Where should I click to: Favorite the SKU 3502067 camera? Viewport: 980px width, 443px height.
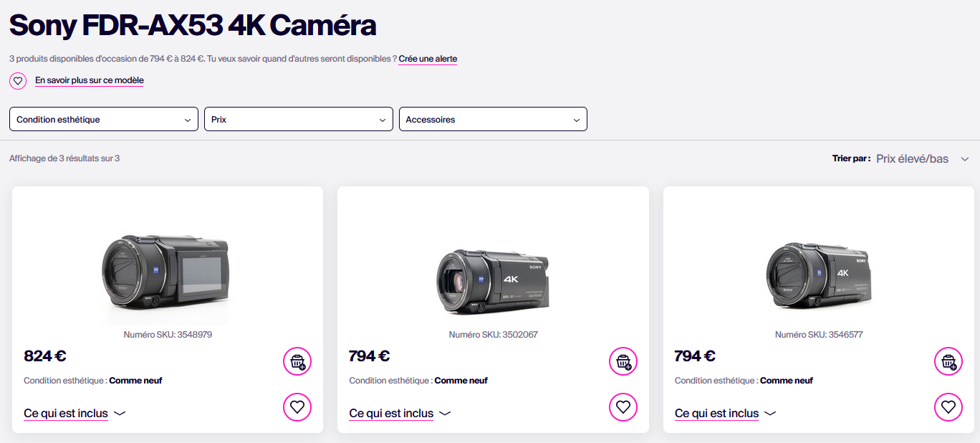623,407
